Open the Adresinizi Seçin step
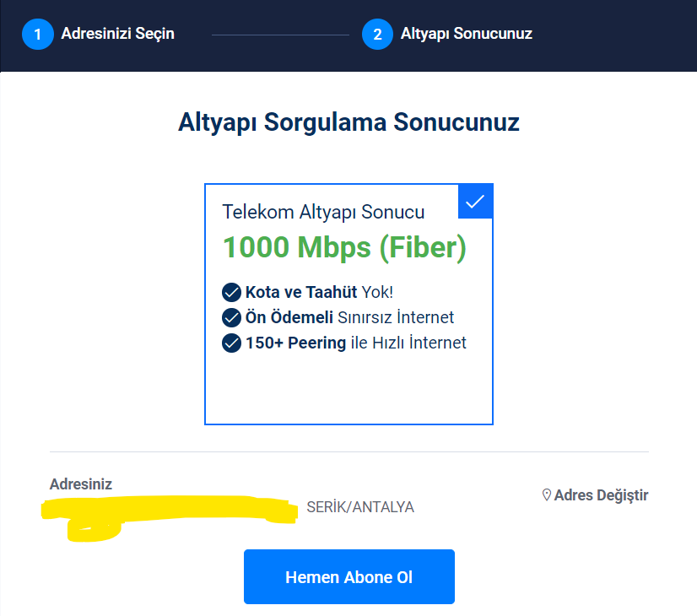The width and height of the screenshot is (697, 616). [117, 35]
